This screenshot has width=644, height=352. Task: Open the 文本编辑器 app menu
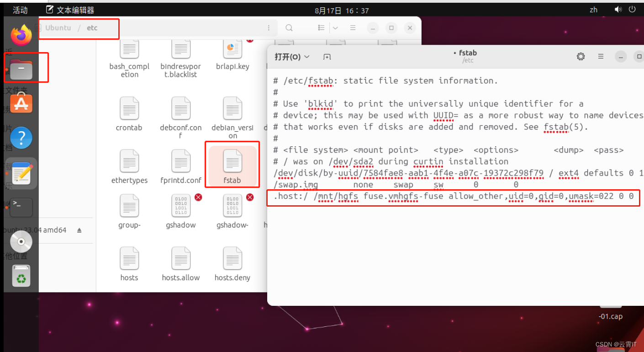point(71,10)
